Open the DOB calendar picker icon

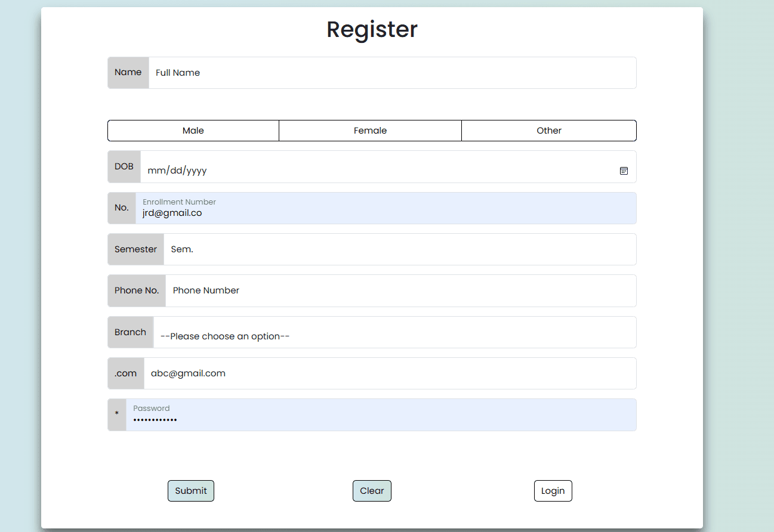tap(624, 171)
